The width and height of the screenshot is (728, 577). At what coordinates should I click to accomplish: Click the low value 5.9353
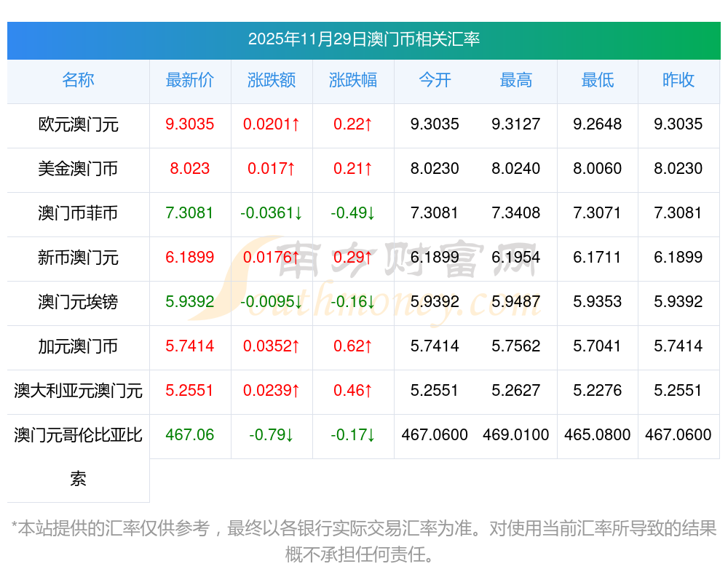(x=597, y=301)
